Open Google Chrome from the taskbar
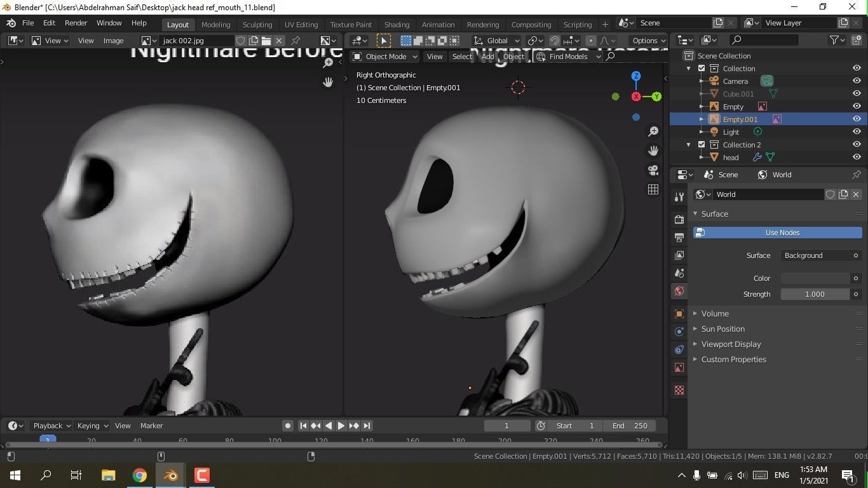The height and width of the screenshot is (488, 868). click(x=140, y=475)
